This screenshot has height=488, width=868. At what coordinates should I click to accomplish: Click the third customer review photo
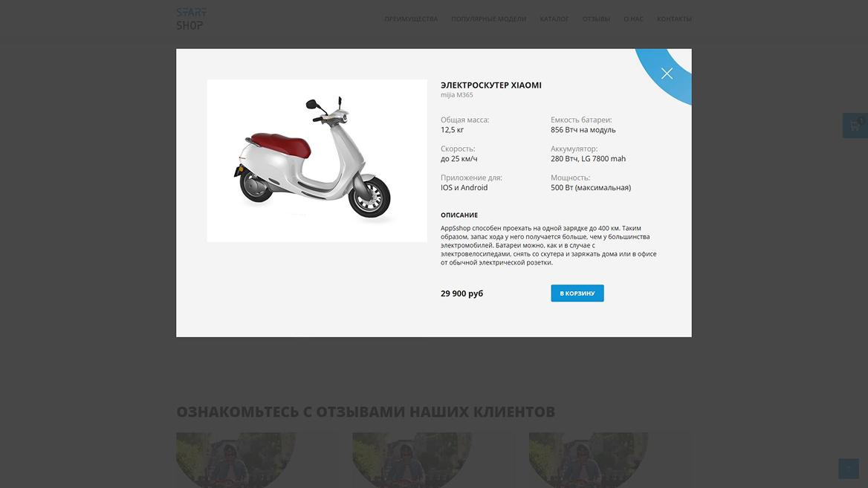point(588,461)
